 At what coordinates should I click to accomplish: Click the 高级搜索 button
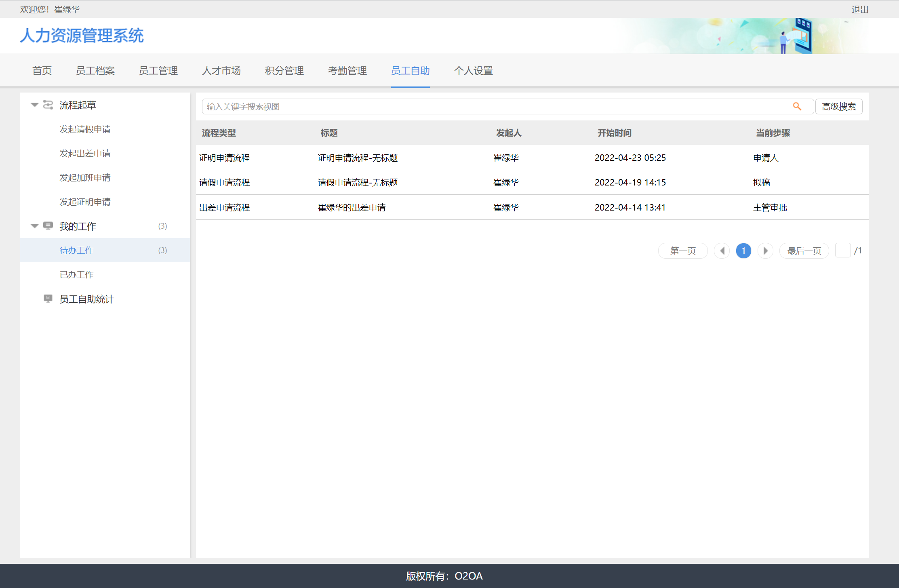(839, 107)
